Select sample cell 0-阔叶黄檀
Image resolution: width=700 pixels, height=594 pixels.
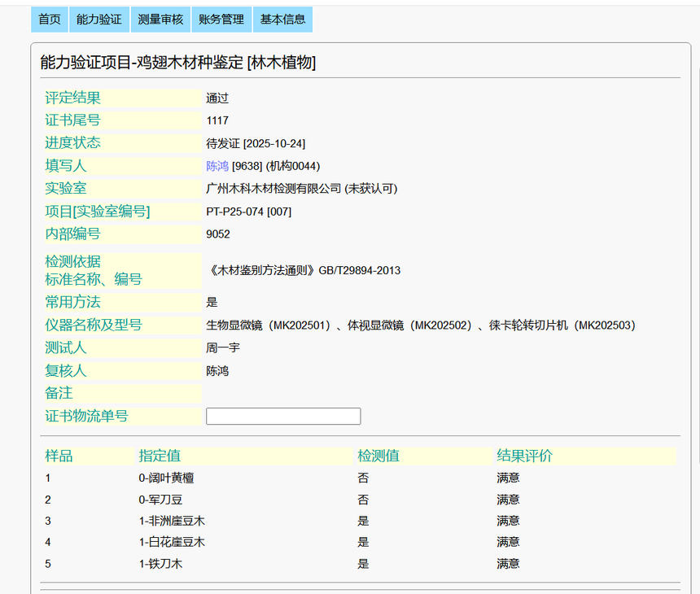pyautogui.click(x=166, y=478)
